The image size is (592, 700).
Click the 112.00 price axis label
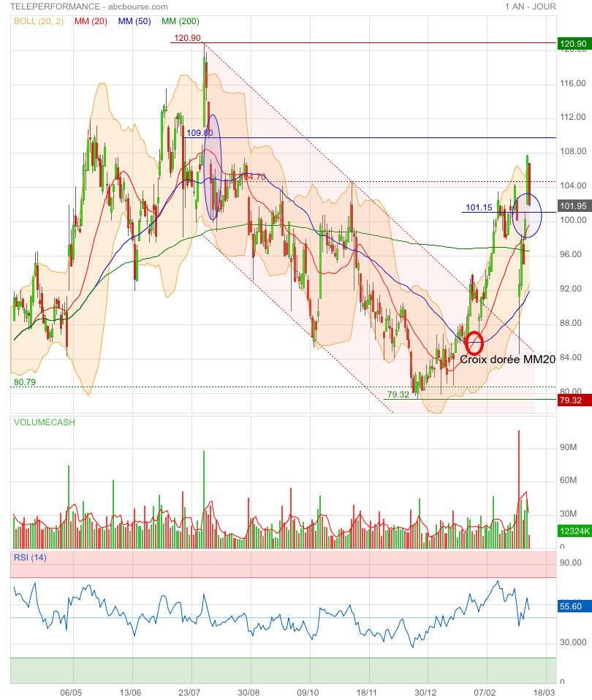click(573, 117)
